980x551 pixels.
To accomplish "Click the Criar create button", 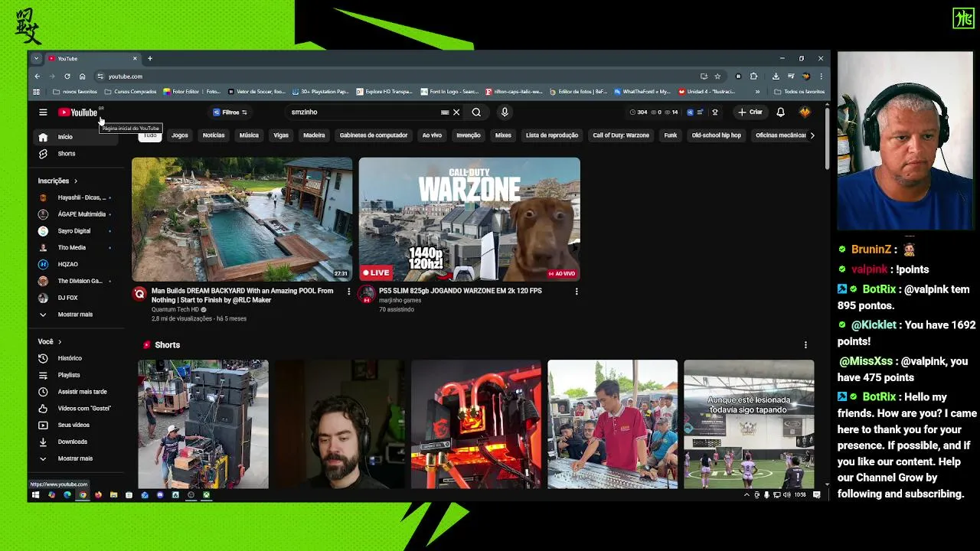I will pos(750,112).
